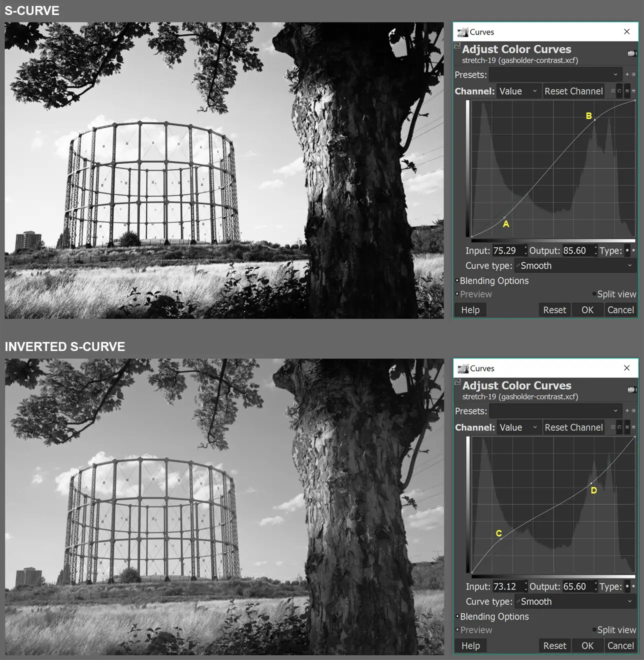Choose smooth point type in top Curves dialog
644x660 pixels.
(627, 250)
